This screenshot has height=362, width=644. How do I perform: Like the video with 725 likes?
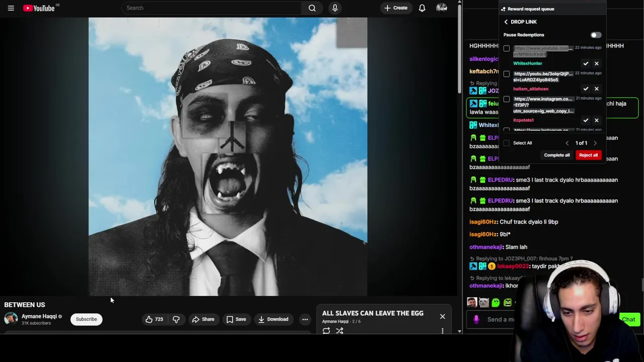point(154,319)
